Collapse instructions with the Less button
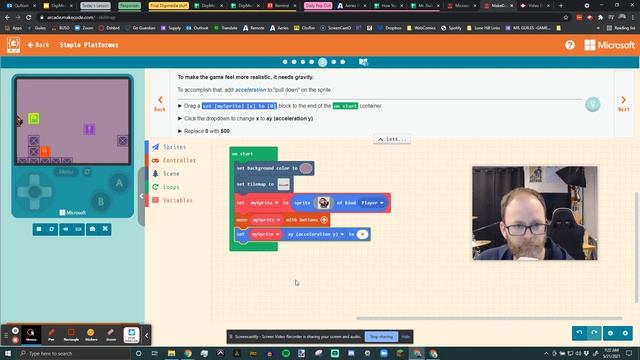Image resolution: width=640 pixels, height=360 pixels. [x=392, y=139]
